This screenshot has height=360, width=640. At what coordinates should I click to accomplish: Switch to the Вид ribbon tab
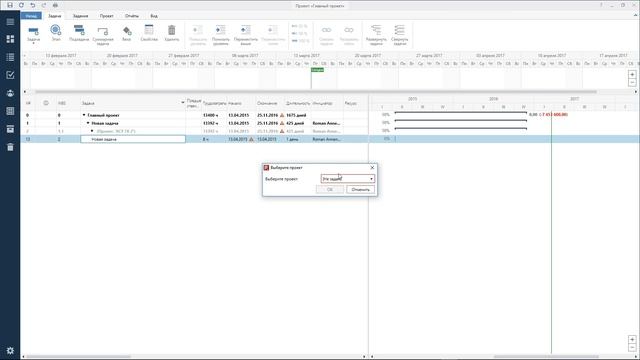(x=154, y=16)
